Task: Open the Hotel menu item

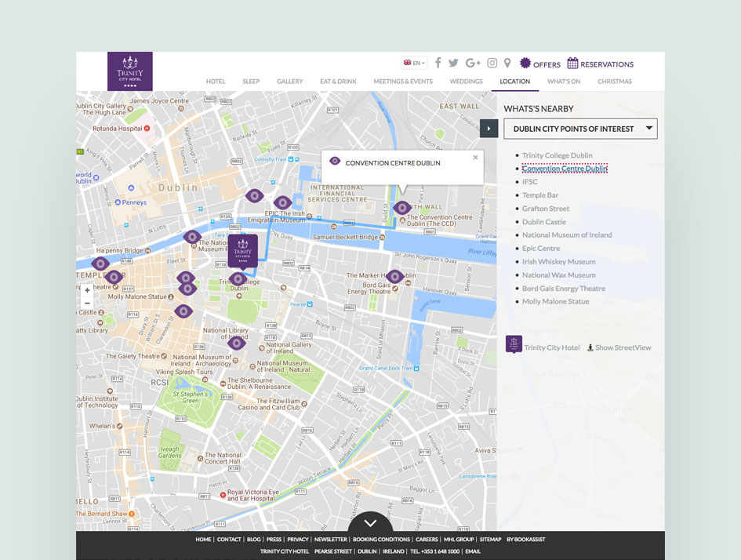Action: [x=216, y=82]
